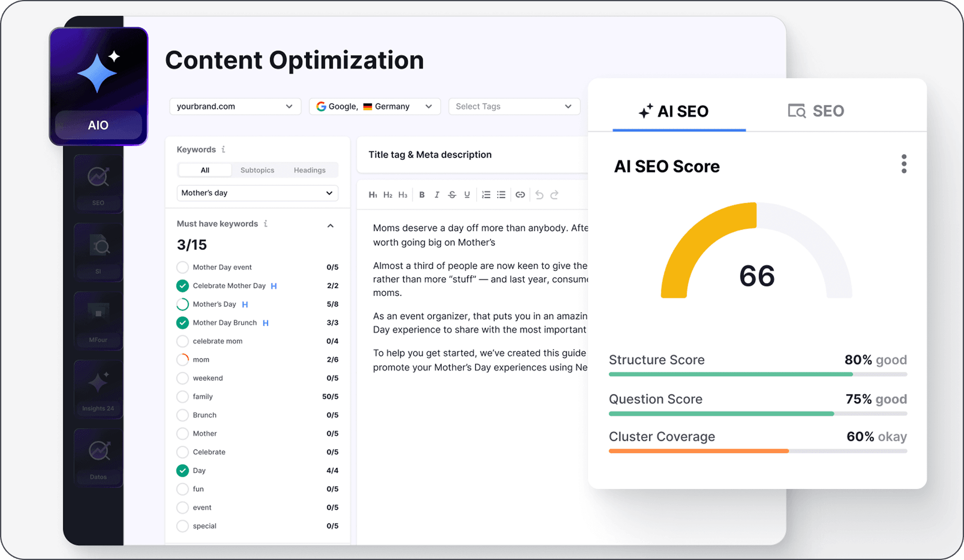Click the H1 heading format icon
The width and height of the screenshot is (964, 560).
(x=372, y=195)
